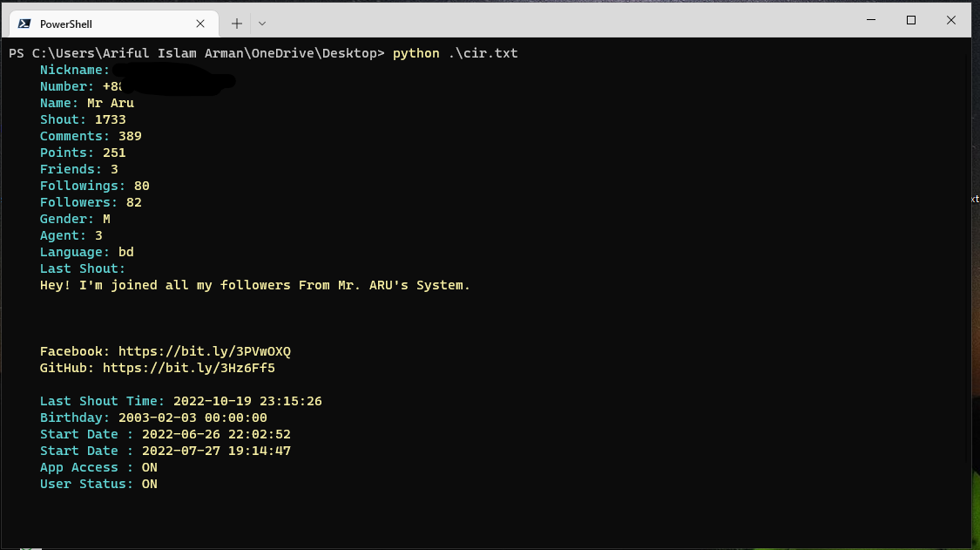Click the Followings value 80
Screen dimensions: 980x550
(x=142, y=186)
